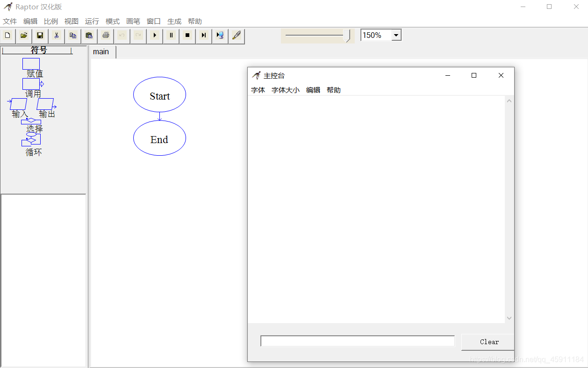
Task: Open the 画笔 menu
Action: coord(133,22)
